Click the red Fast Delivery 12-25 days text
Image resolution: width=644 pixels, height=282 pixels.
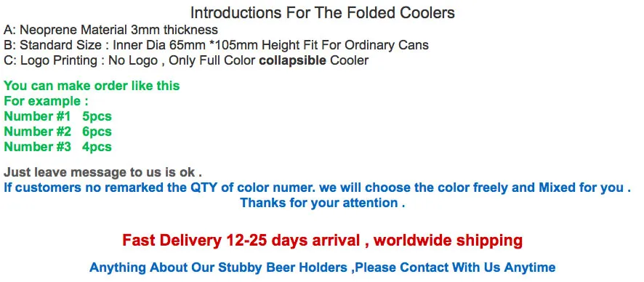tap(241, 240)
